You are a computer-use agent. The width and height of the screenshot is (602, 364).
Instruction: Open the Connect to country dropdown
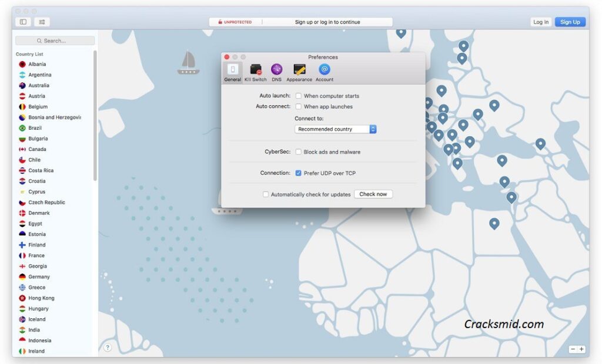pyautogui.click(x=336, y=129)
